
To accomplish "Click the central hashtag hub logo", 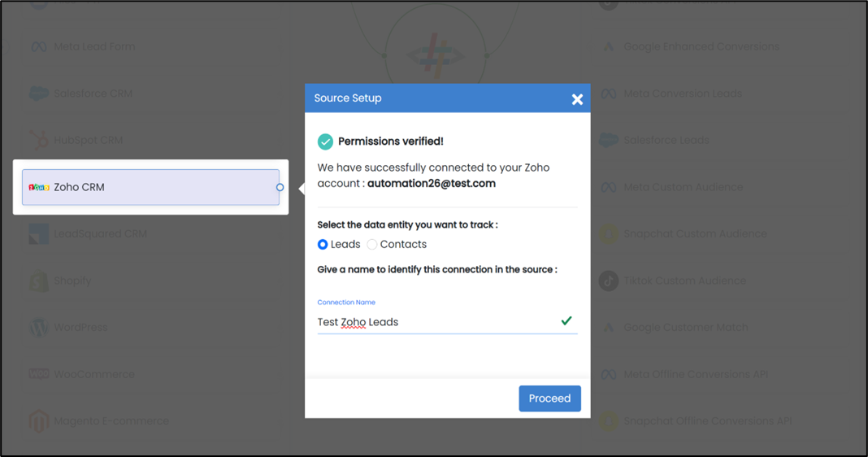I will [x=436, y=54].
